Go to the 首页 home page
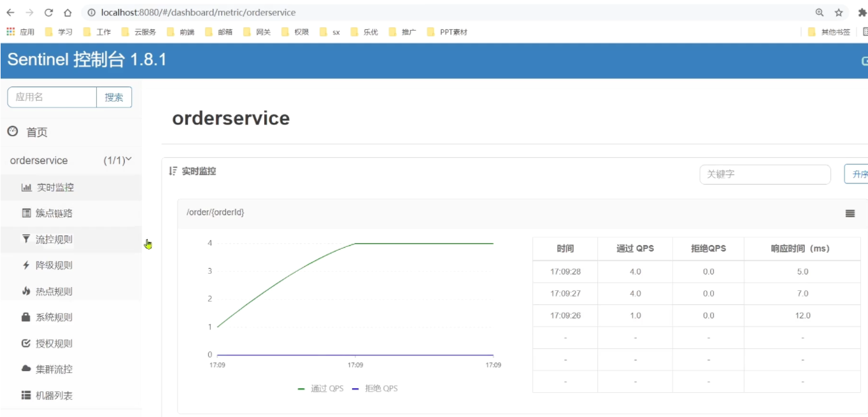 (36, 132)
